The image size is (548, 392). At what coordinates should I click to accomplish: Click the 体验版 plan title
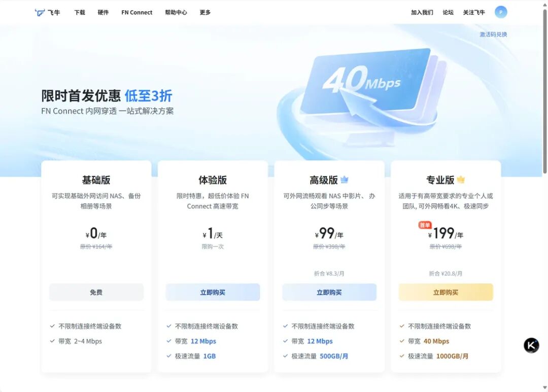213,180
